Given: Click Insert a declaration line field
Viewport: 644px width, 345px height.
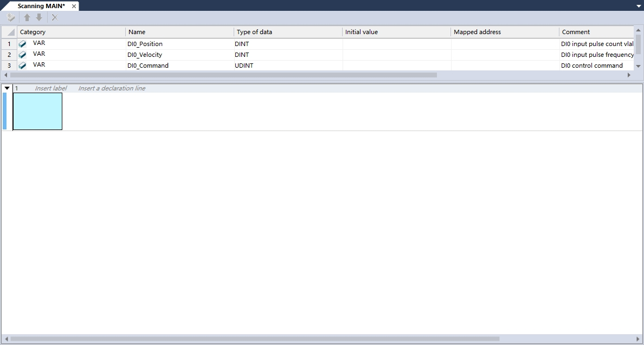Looking at the screenshot, I should (112, 88).
